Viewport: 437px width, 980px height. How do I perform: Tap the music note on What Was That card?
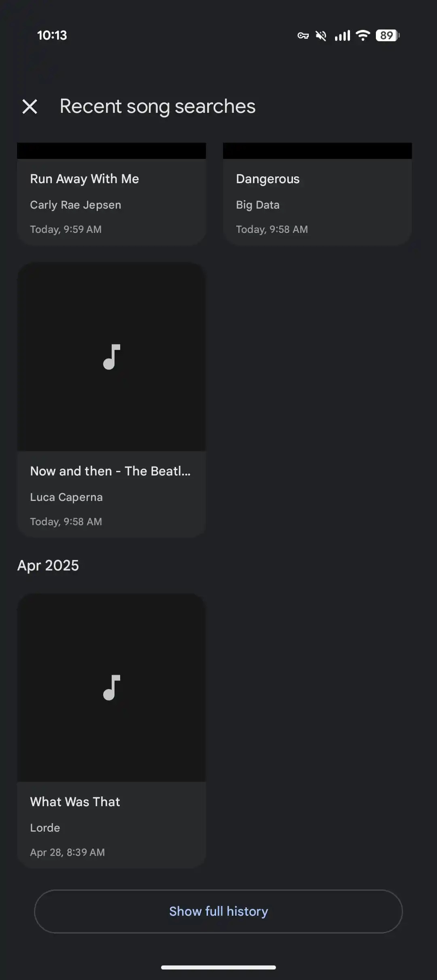tap(112, 688)
